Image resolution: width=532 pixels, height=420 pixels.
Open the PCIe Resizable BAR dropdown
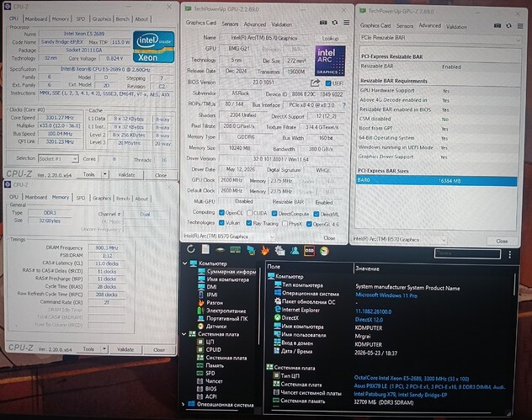440,38
